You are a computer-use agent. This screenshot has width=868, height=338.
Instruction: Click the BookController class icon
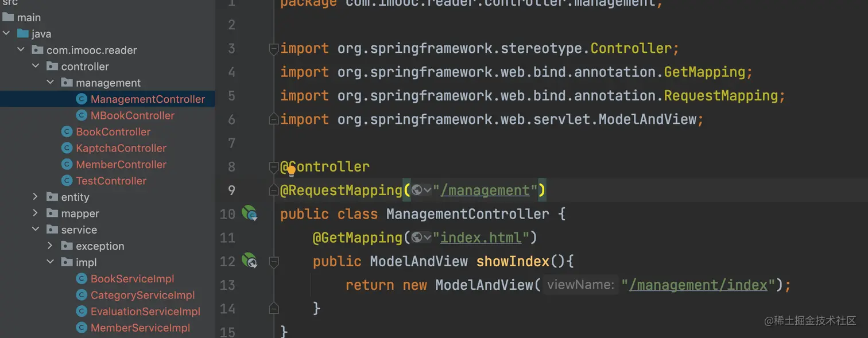click(67, 132)
